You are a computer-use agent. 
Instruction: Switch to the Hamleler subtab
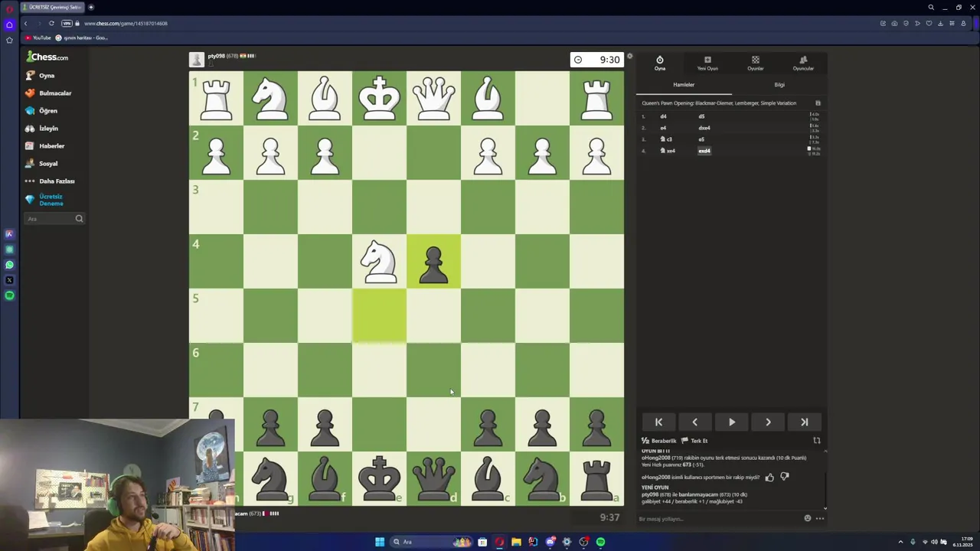point(684,85)
